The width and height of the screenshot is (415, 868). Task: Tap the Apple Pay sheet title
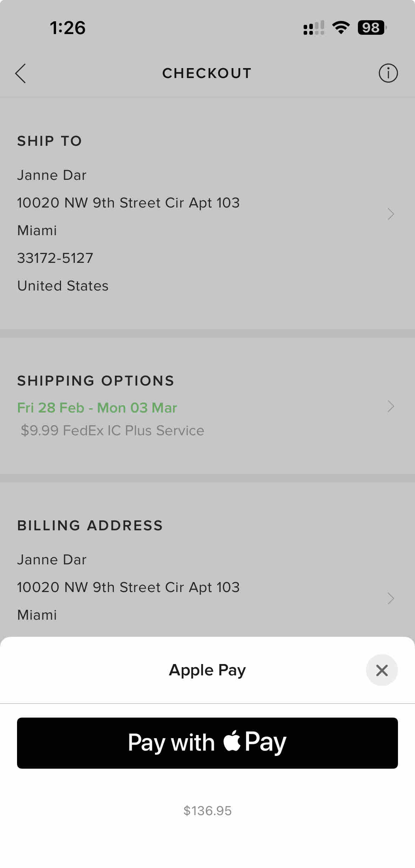[x=207, y=670]
